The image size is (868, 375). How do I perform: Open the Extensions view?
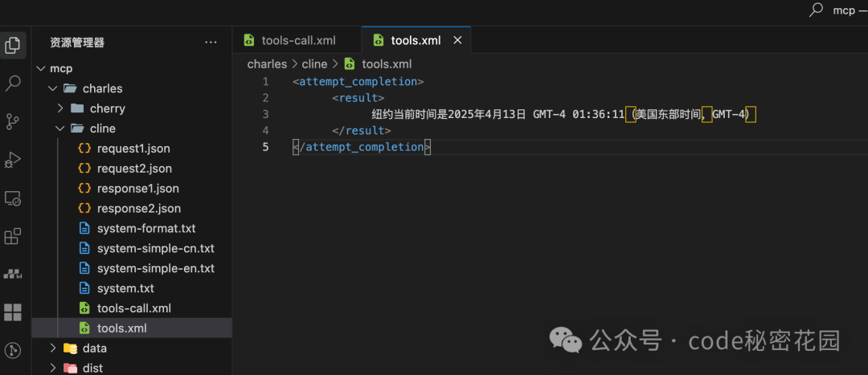13,236
